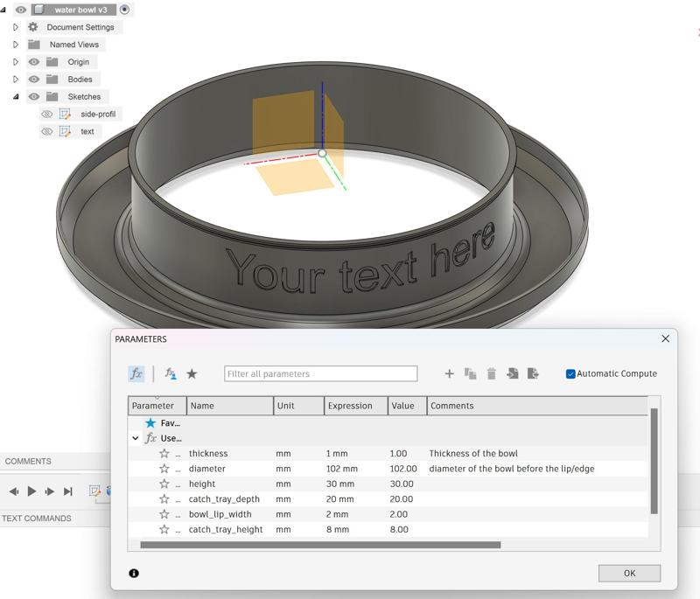Favorite the catch_tray_depth parameter star

point(164,499)
